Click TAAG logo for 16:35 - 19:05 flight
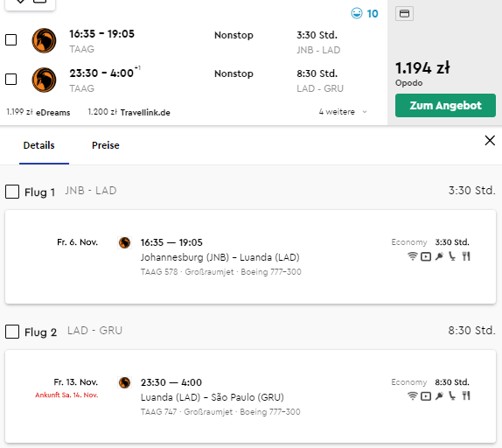The image size is (502, 448). (44, 40)
